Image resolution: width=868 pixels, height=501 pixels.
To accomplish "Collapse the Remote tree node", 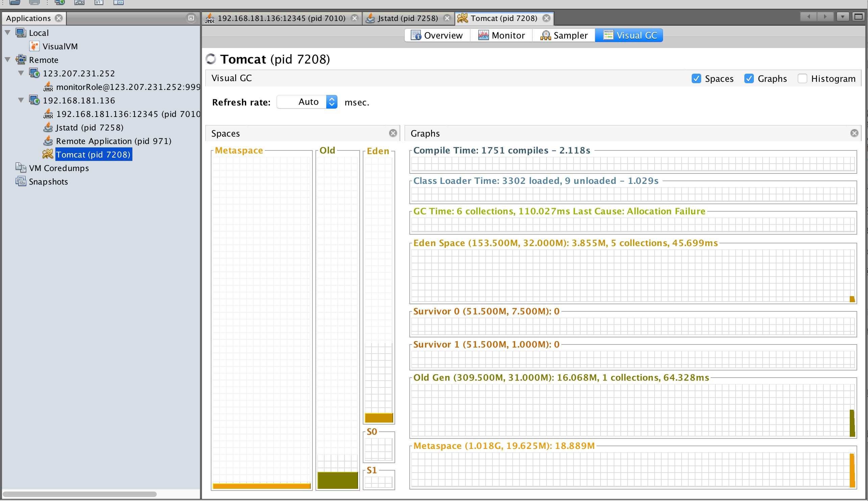I will (7, 59).
